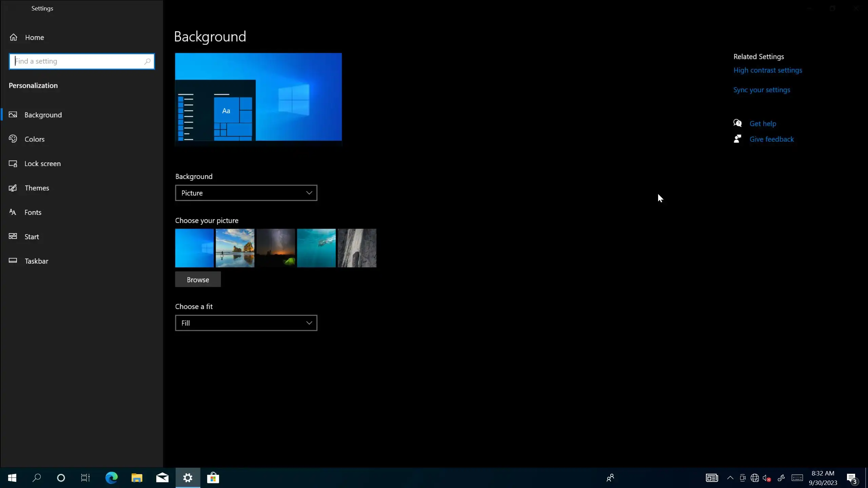Viewport: 868px width, 488px height.
Task: Click the search magnifier in Find a setting
Action: tap(147, 61)
